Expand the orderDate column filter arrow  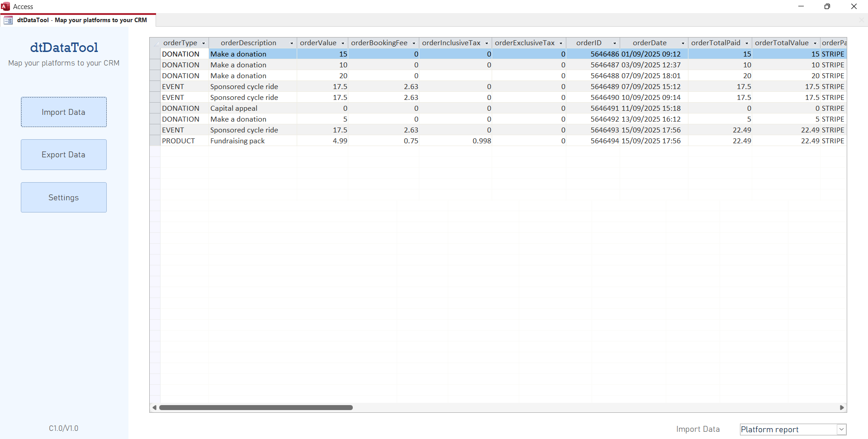[683, 43]
